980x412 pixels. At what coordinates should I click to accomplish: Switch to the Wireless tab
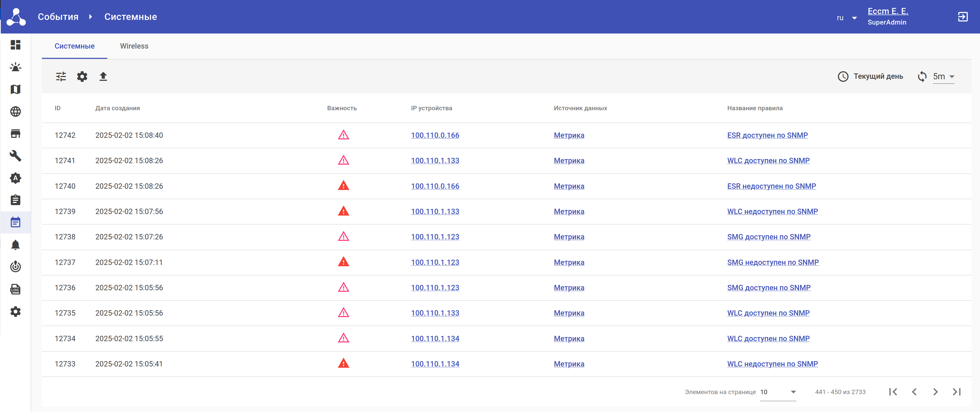click(134, 46)
